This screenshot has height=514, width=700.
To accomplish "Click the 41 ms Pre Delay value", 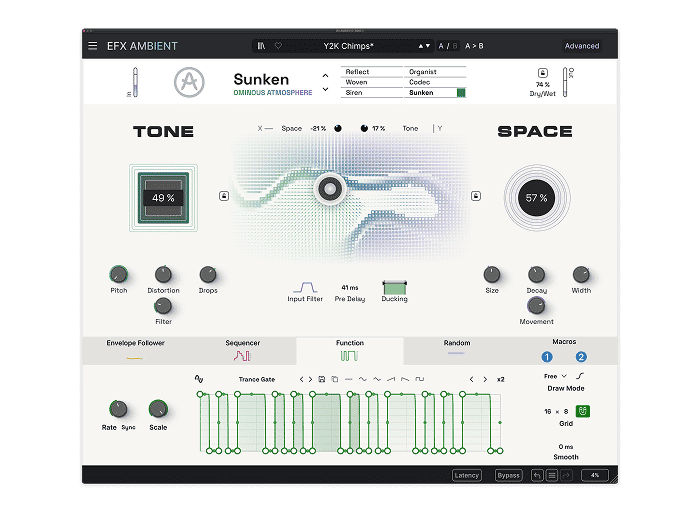I will tap(350, 288).
